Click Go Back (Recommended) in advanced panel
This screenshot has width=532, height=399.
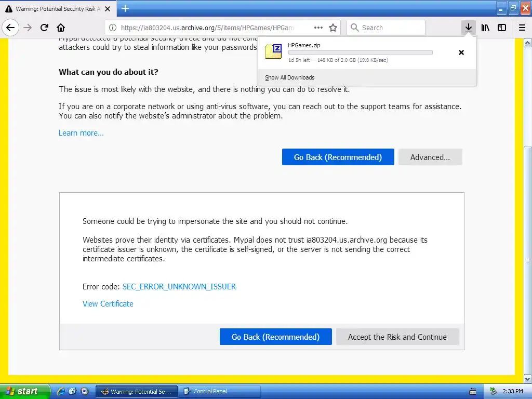pos(275,337)
